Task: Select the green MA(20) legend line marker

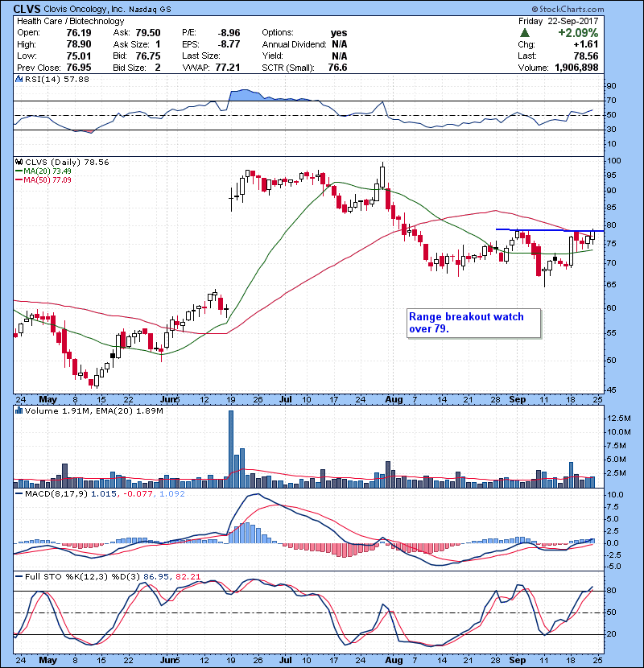Action: click(19, 171)
